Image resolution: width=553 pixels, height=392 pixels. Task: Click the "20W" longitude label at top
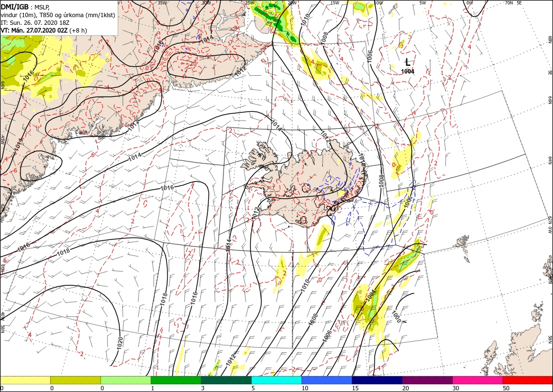click(292, 3)
